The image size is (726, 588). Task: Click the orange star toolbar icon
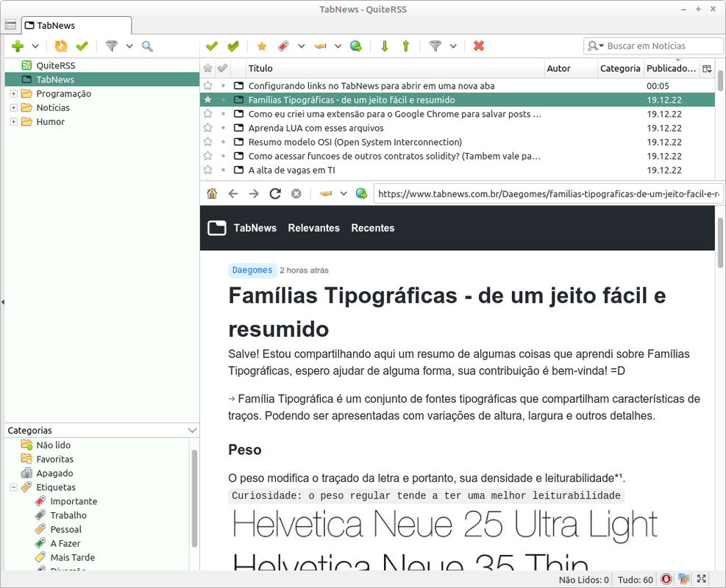[x=262, y=46]
